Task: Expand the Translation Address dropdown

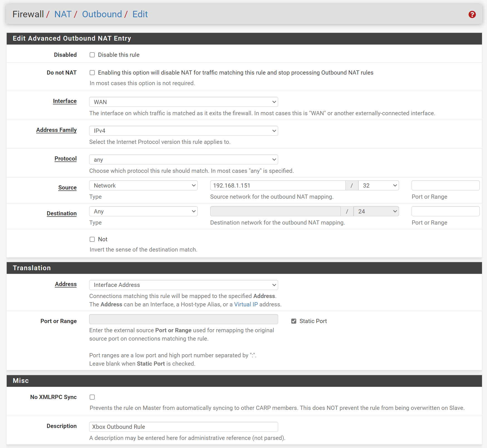Action: pos(183,285)
